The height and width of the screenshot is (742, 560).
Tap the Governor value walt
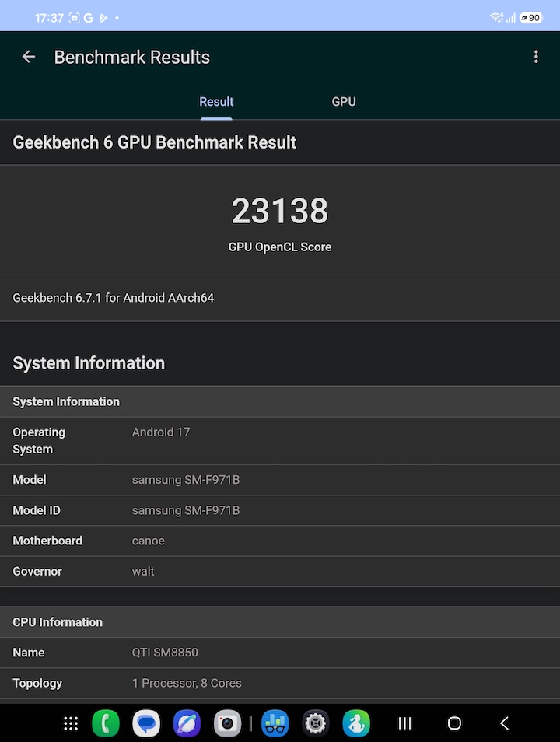coord(143,571)
